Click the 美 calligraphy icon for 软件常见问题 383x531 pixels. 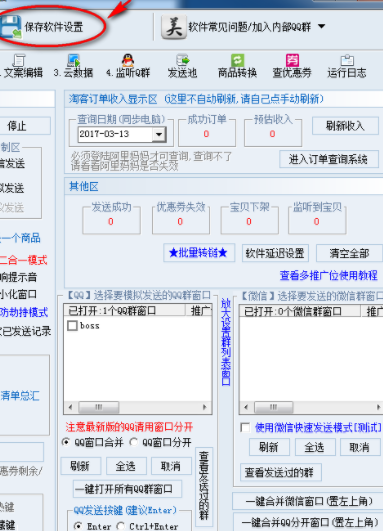[x=174, y=26]
